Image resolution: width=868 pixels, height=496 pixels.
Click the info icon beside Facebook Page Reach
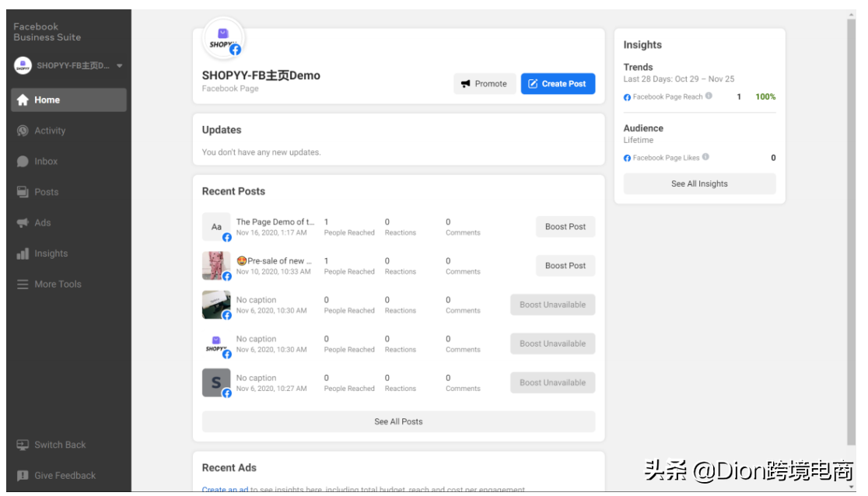click(x=709, y=96)
